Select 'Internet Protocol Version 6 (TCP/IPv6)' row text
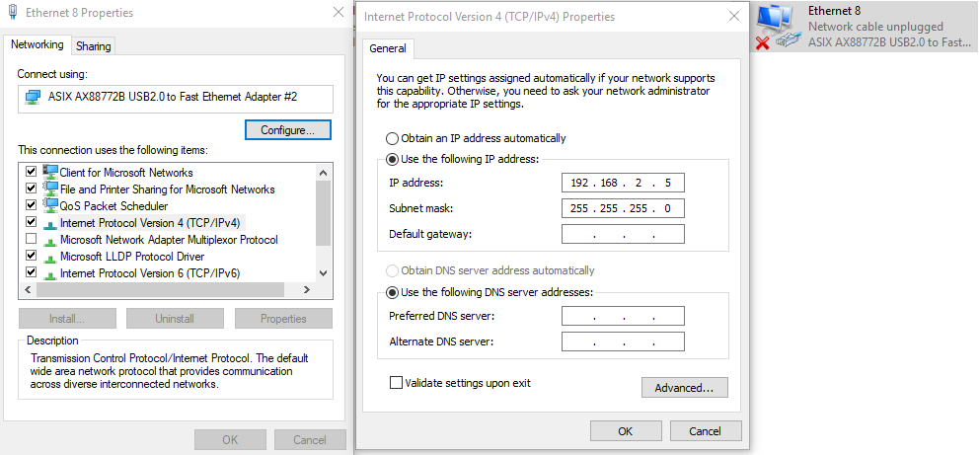980x455 pixels. coord(150,273)
